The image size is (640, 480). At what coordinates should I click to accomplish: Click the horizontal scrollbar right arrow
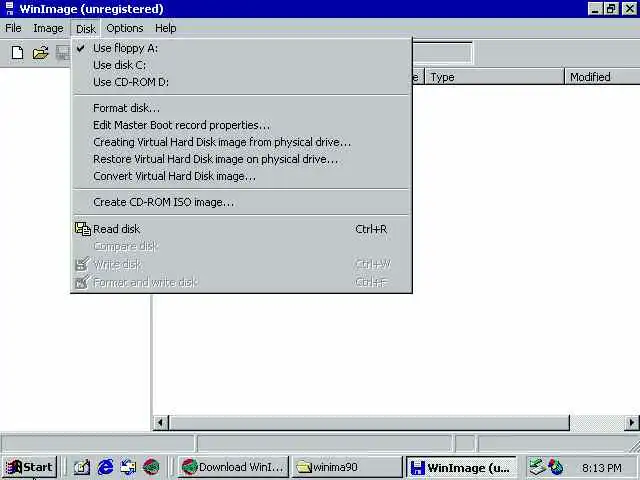pyautogui.click(x=632, y=422)
